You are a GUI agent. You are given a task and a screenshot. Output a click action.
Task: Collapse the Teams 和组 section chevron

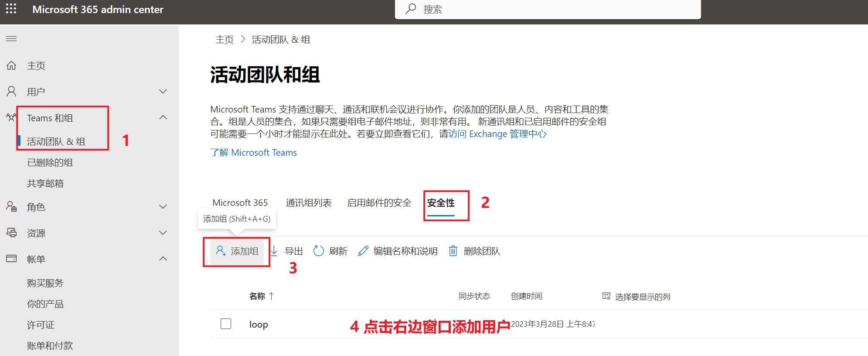pos(163,117)
